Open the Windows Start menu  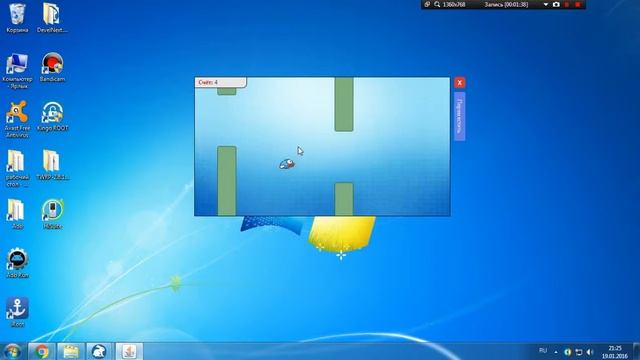point(12,351)
